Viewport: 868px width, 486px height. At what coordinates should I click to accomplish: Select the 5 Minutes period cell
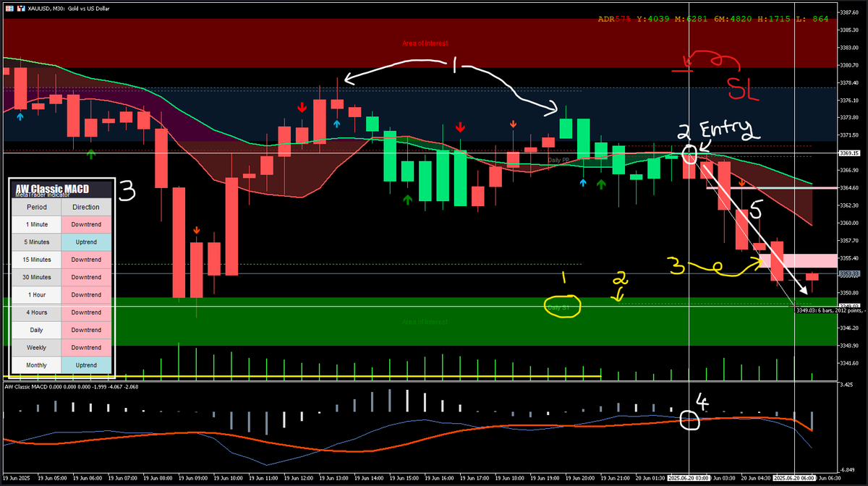(x=37, y=242)
